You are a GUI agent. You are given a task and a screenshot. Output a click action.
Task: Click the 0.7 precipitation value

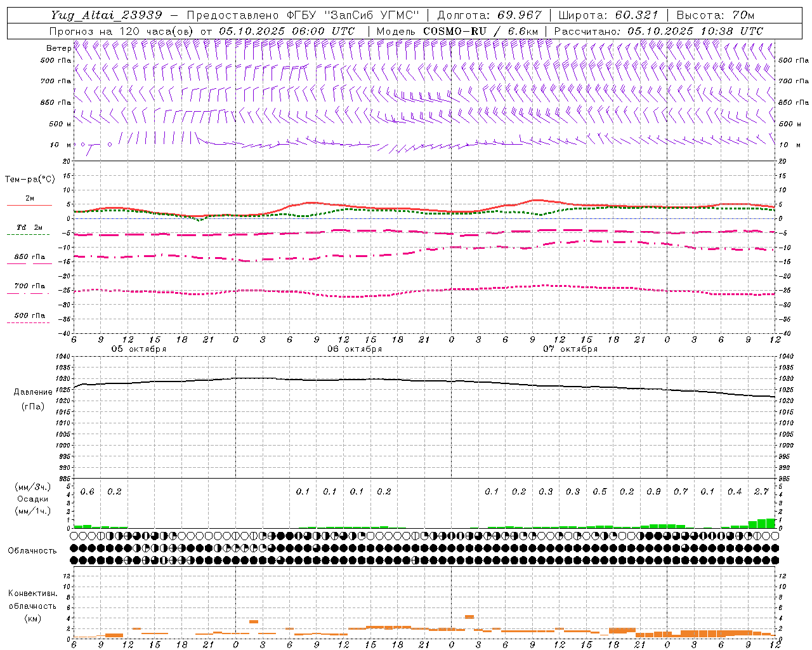pos(681,492)
